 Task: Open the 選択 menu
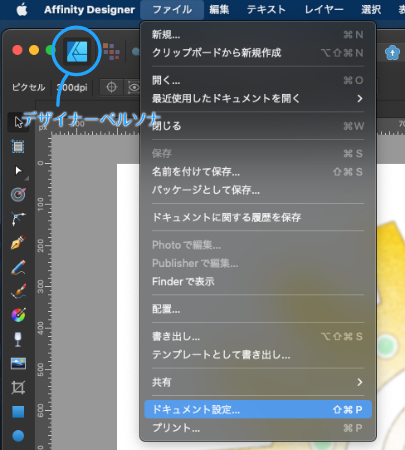point(371,10)
